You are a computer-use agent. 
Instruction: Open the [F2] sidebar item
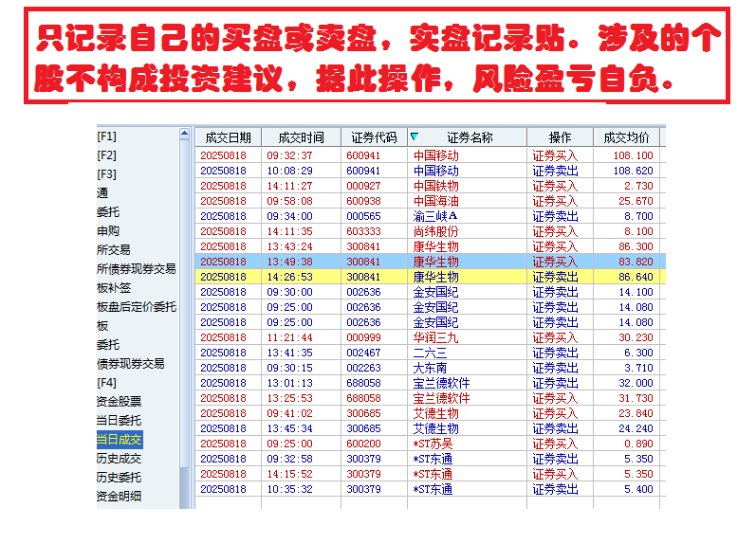(106, 155)
